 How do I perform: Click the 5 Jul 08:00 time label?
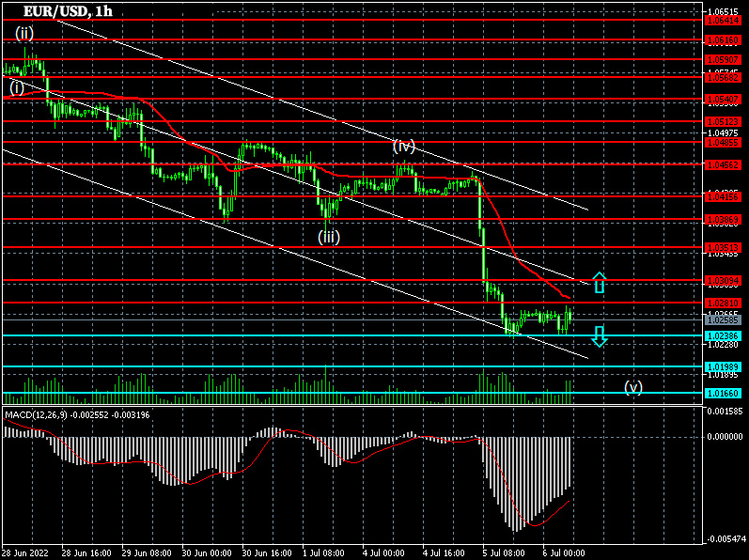click(506, 552)
